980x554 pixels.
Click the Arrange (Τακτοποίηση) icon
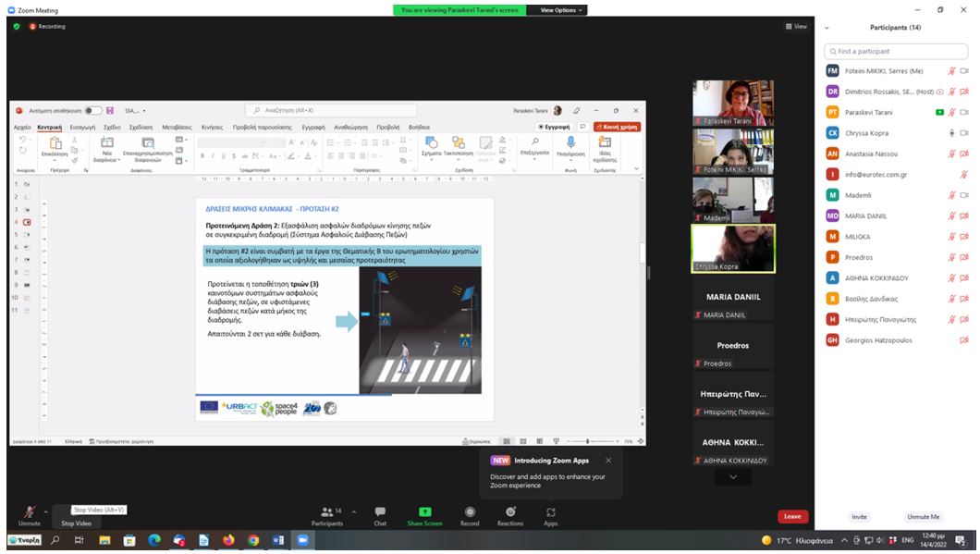tap(459, 142)
